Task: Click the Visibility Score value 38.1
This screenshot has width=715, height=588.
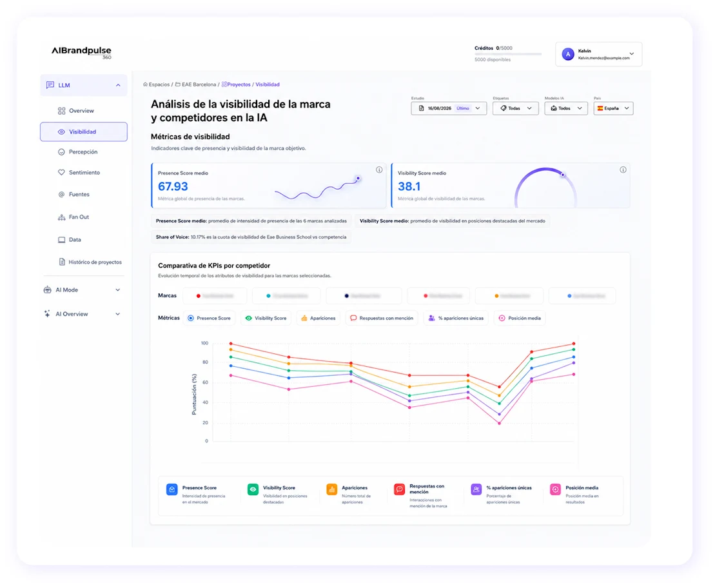Action: pos(409,186)
